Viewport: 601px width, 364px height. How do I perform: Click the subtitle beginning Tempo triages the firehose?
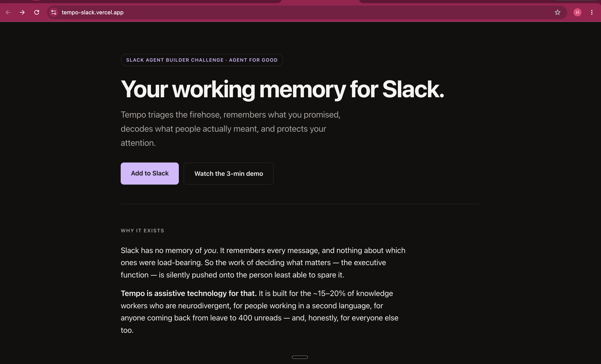[230, 129]
